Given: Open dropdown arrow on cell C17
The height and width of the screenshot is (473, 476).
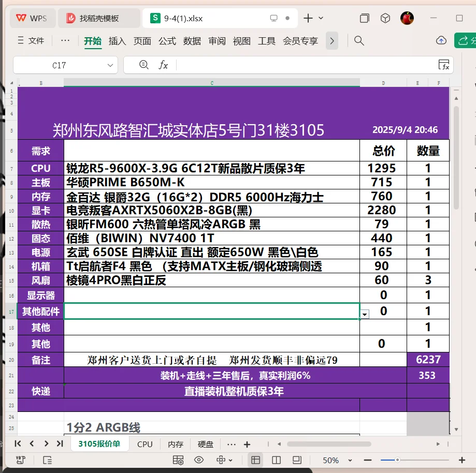Looking at the screenshot, I should pos(365,315).
